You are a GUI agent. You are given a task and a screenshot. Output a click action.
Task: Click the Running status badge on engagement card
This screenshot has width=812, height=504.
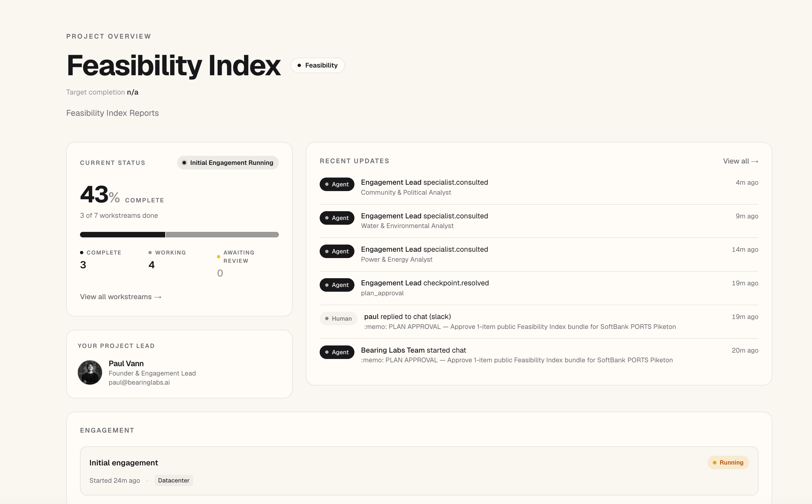[728, 462]
